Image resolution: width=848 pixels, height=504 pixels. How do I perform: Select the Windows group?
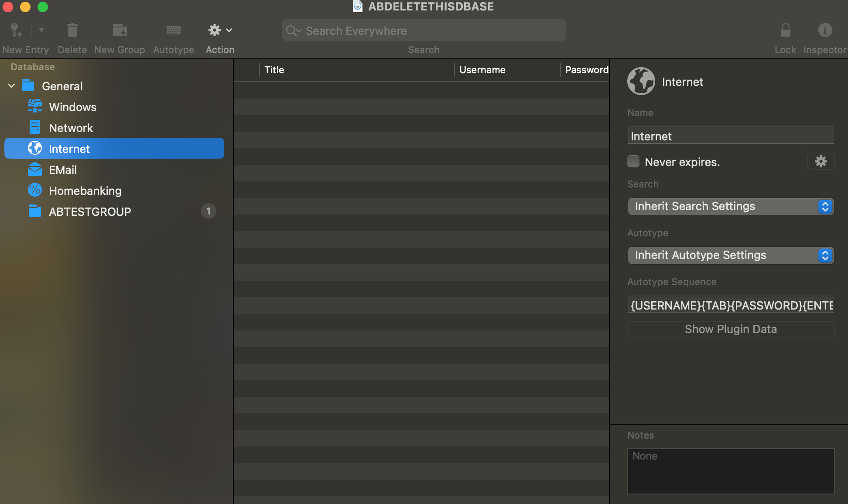(73, 107)
